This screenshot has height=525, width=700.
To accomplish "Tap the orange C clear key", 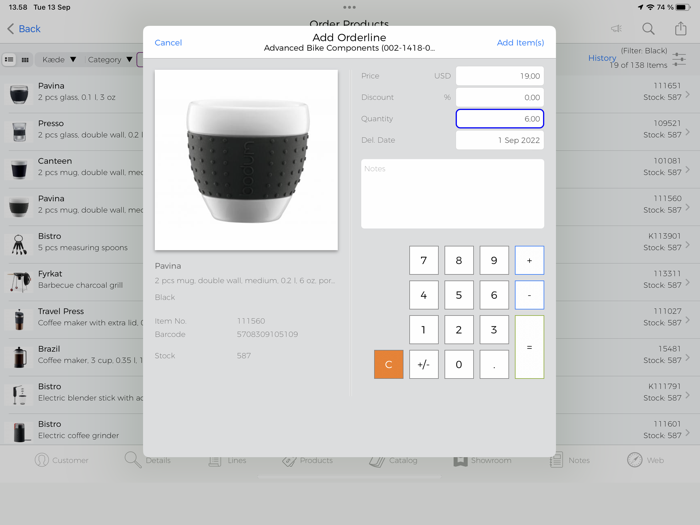I will coord(388,365).
